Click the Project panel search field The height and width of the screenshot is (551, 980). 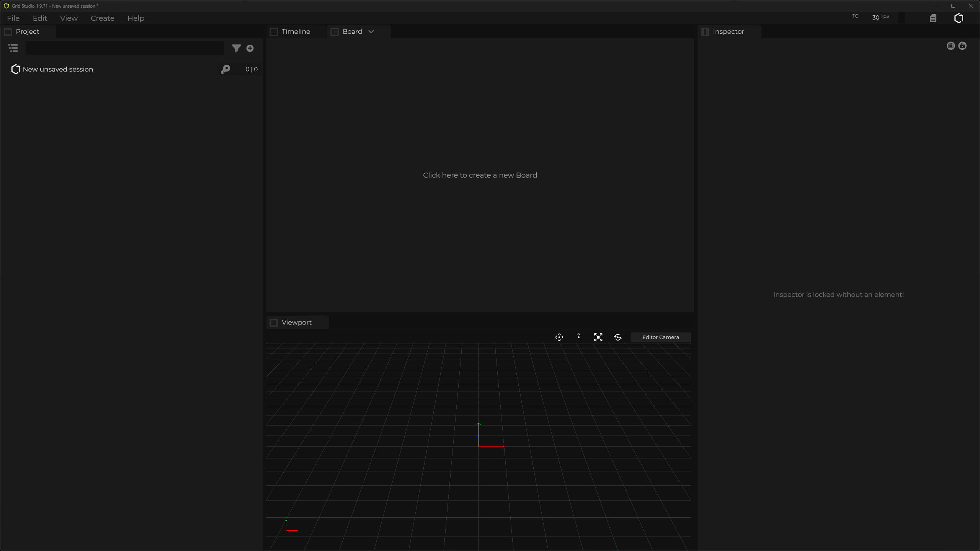pos(124,48)
